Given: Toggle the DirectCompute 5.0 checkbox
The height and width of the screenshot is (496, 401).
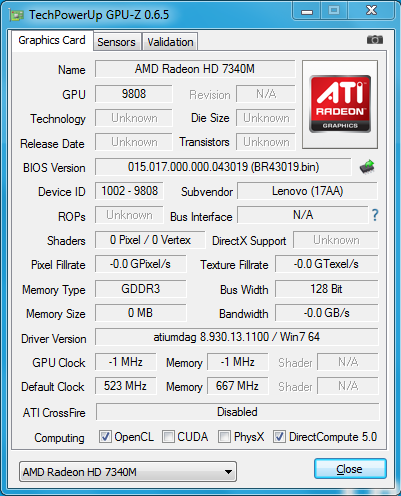Looking at the screenshot, I should 279,436.
